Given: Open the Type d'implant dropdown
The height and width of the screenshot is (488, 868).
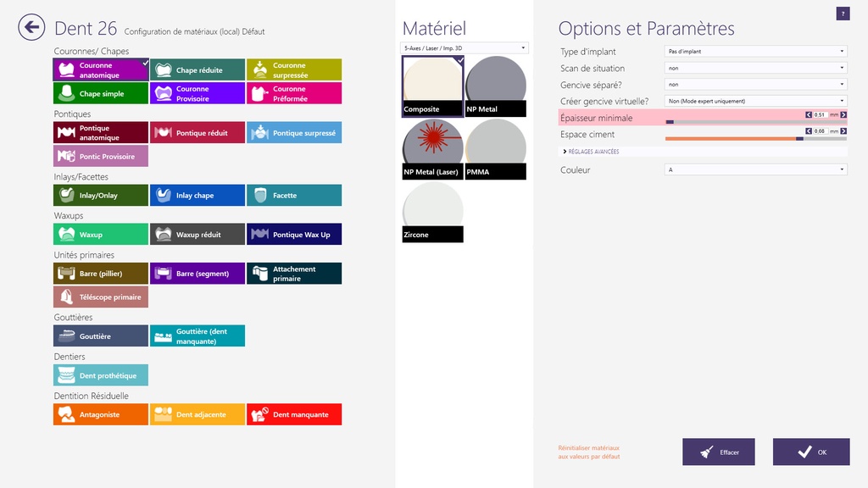Looking at the screenshot, I should (x=755, y=52).
